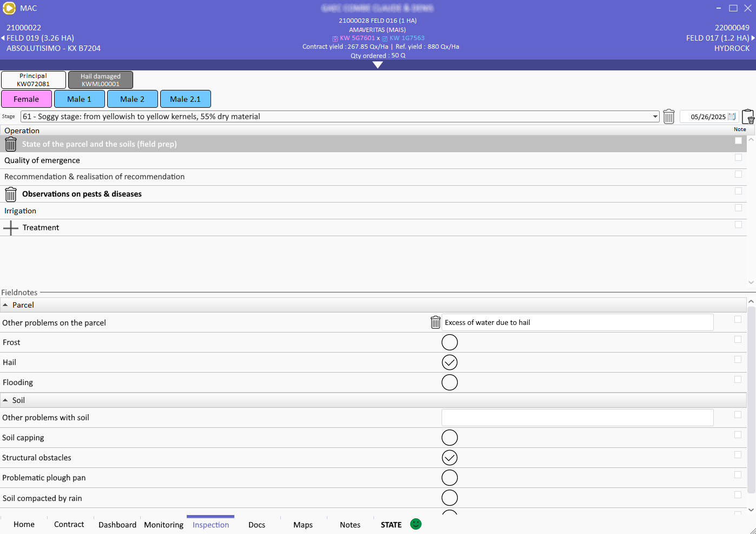Select the Female parent button
Screen dimensions: 756x534
tap(27, 99)
